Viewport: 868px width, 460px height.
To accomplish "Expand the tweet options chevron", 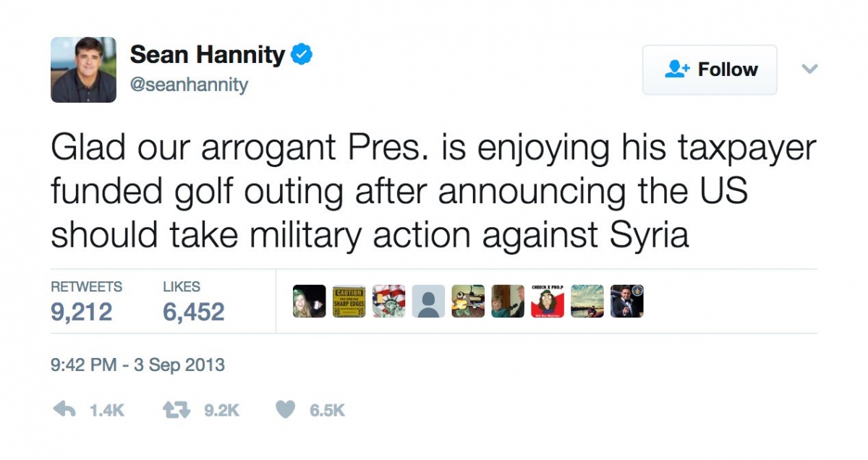I will 809,69.
